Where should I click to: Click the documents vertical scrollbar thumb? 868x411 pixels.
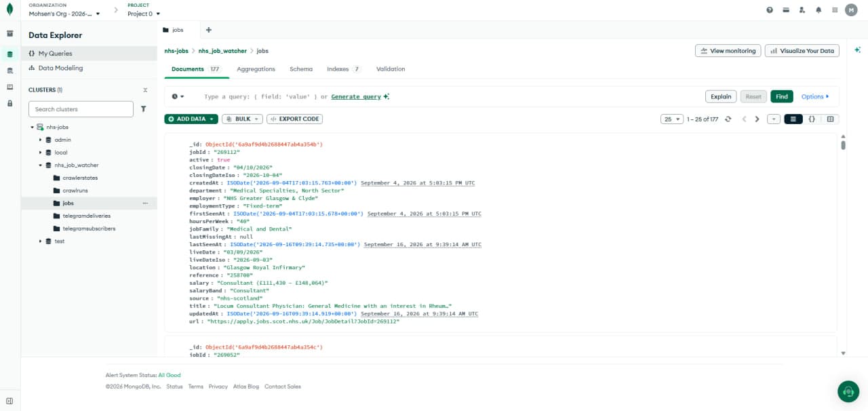[x=843, y=144]
